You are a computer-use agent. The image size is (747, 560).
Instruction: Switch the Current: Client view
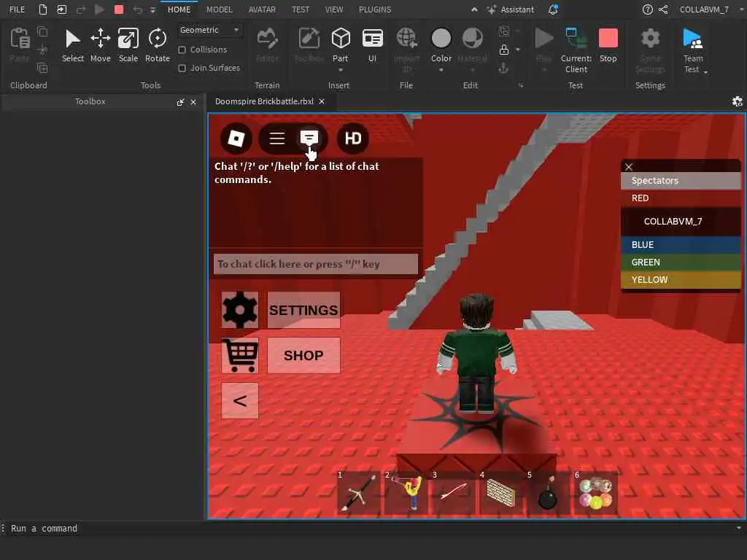click(576, 50)
